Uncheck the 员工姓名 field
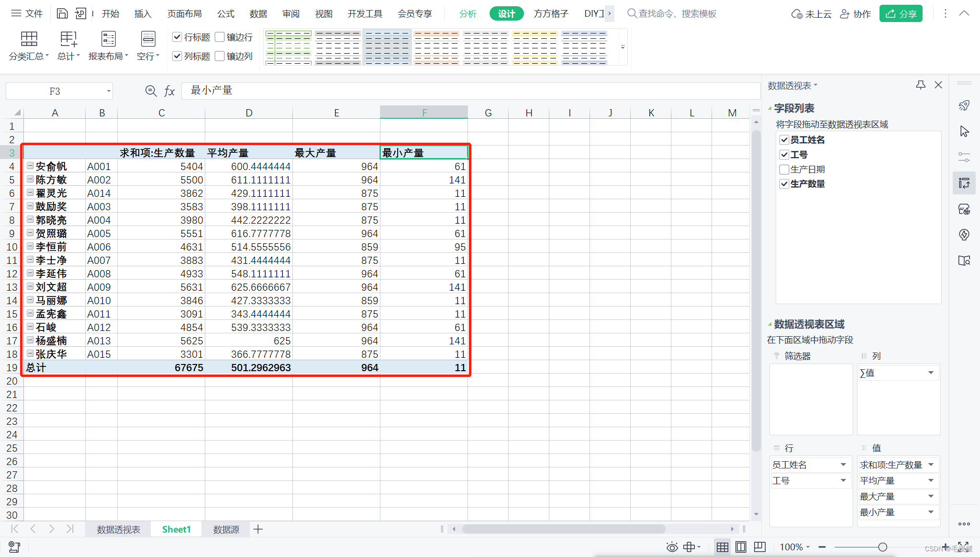 pos(784,140)
